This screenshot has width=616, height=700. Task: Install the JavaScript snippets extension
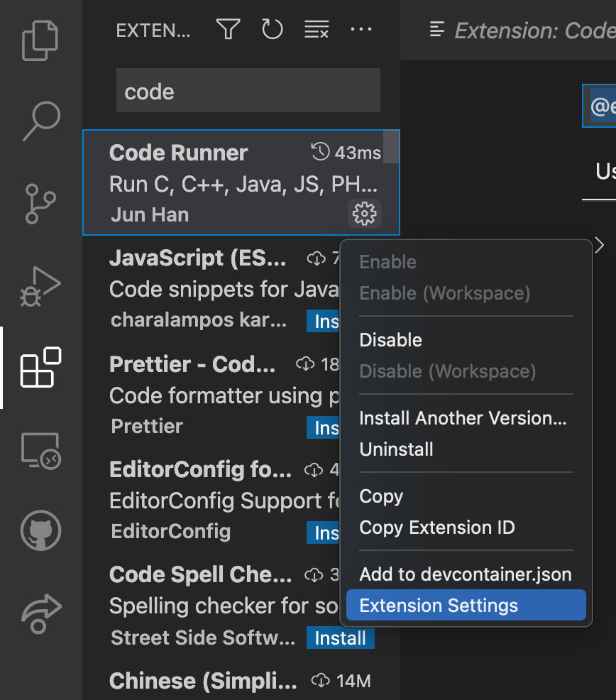coord(323,321)
